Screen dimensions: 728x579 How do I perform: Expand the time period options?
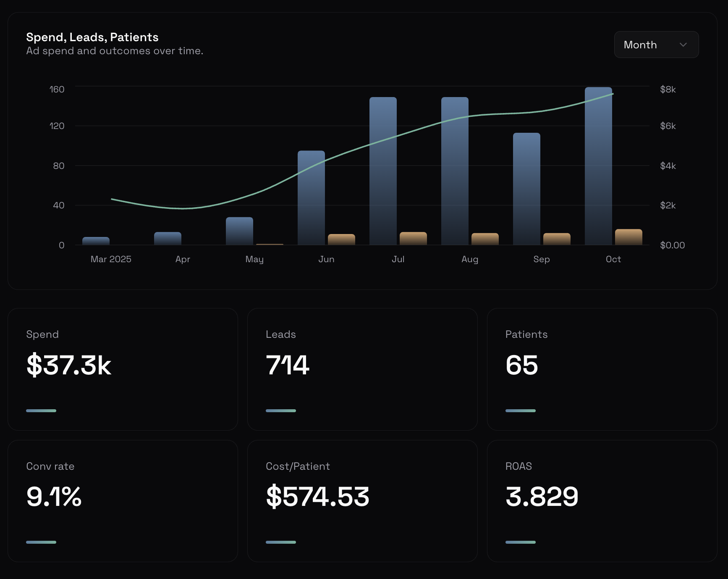655,44
